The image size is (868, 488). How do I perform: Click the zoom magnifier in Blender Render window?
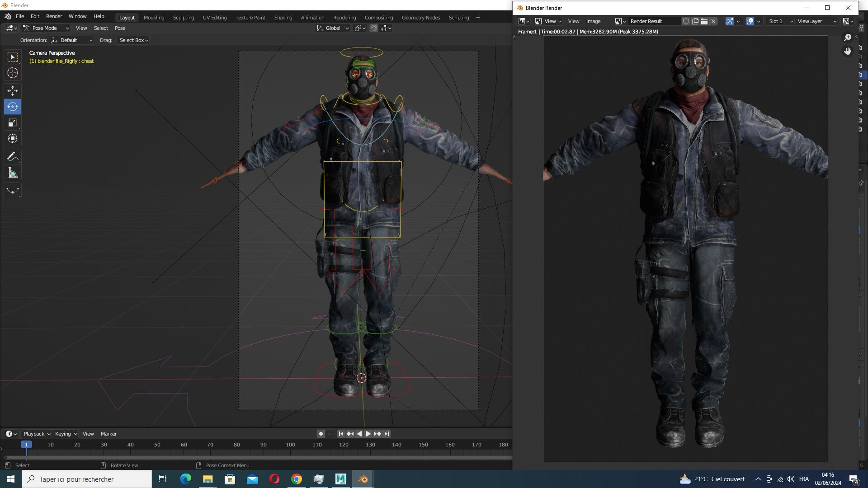click(848, 38)
